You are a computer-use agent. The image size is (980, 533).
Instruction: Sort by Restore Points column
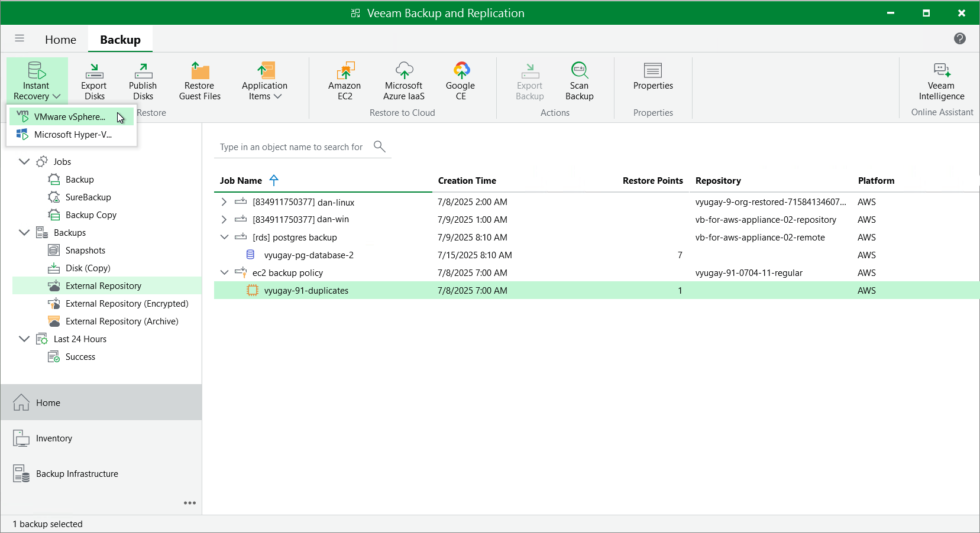(652, 181)
